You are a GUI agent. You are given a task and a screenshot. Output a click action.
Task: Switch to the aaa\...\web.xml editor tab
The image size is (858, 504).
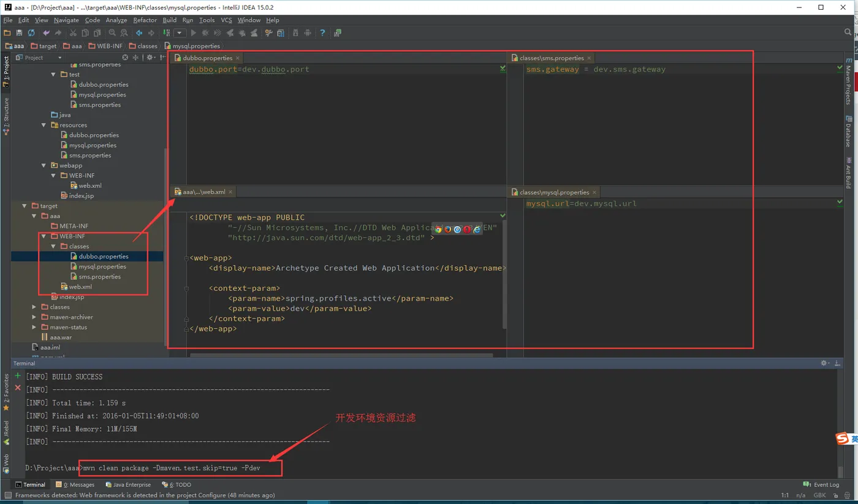click(x=205, y=192)
